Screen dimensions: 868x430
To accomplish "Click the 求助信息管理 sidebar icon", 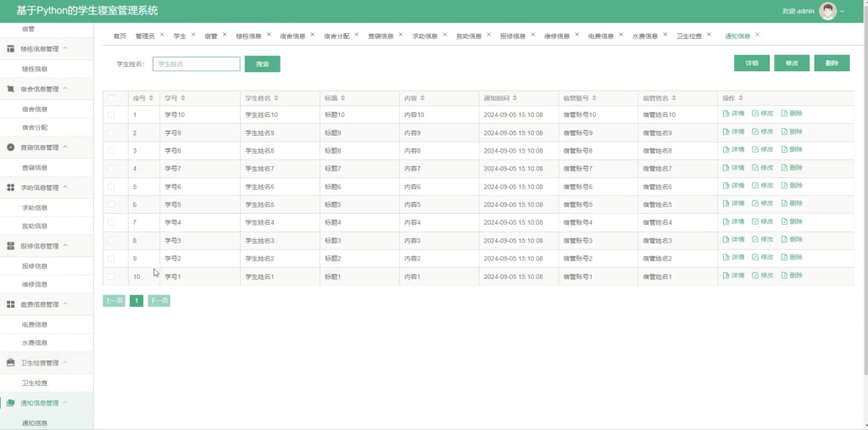I will (x=10, y=187).
